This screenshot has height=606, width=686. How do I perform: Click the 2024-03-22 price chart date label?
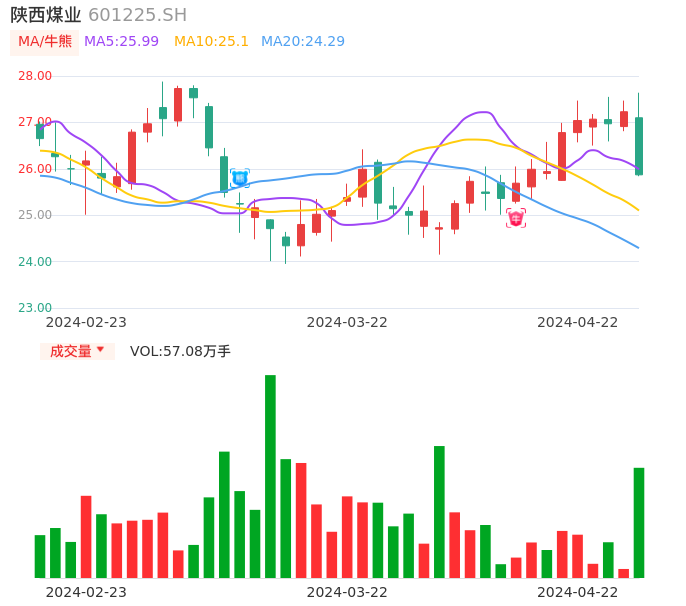tap(347, 321)
